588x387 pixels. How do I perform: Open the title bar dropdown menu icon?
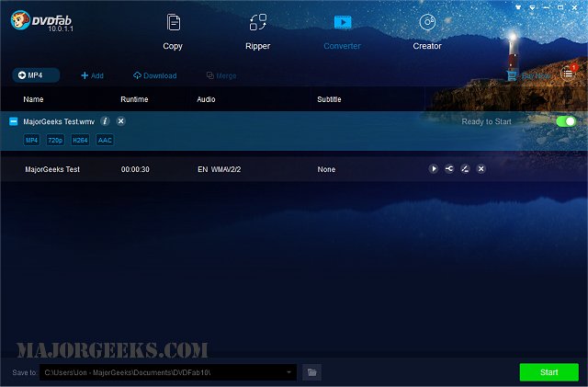click(532, 7)
